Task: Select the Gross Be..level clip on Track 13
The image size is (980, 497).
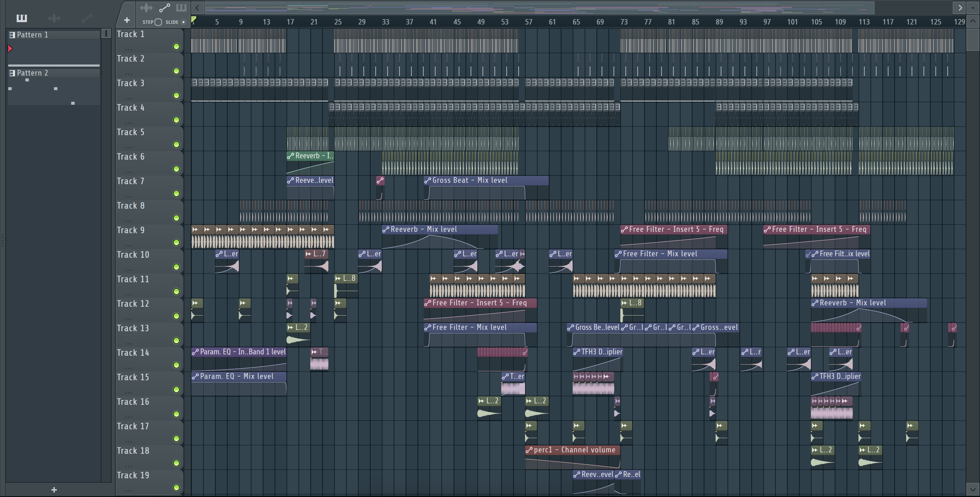Action: pyautogui.click(x=593, y=335)
